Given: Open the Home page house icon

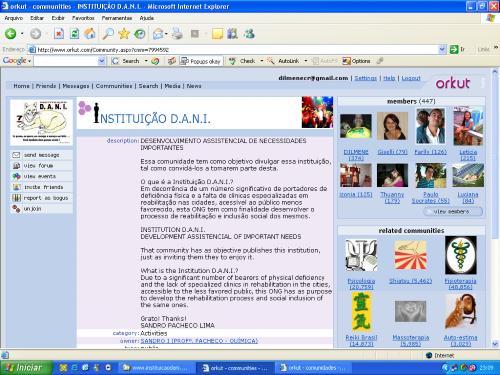Looking at the screenshot, I should (89, 33).
